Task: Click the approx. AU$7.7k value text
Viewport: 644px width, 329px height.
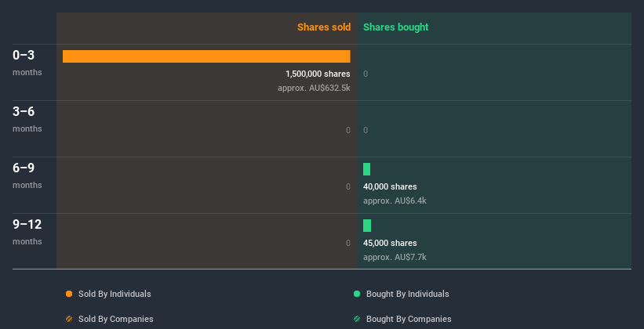Action: pyautogui.click(x=395, y=257)
